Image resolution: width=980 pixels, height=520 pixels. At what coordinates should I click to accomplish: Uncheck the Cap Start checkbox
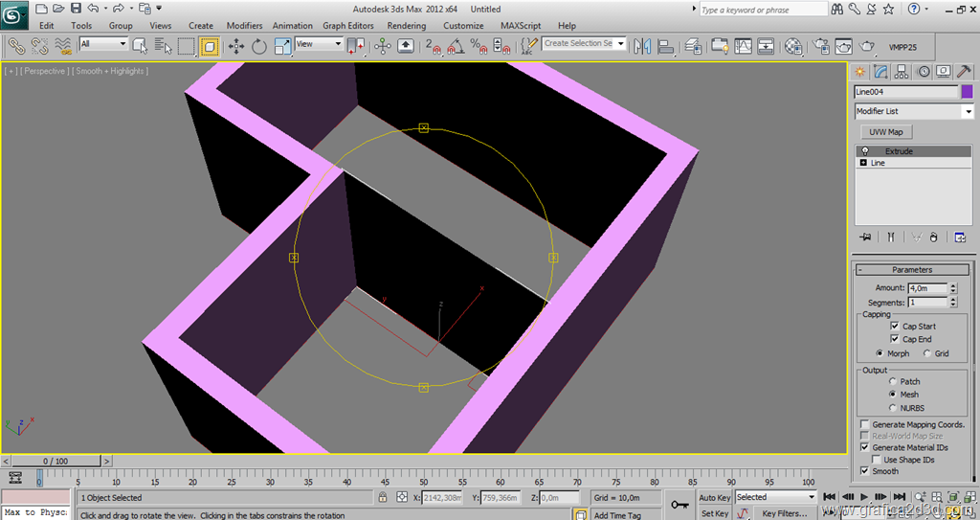click(x=894, y=327)
